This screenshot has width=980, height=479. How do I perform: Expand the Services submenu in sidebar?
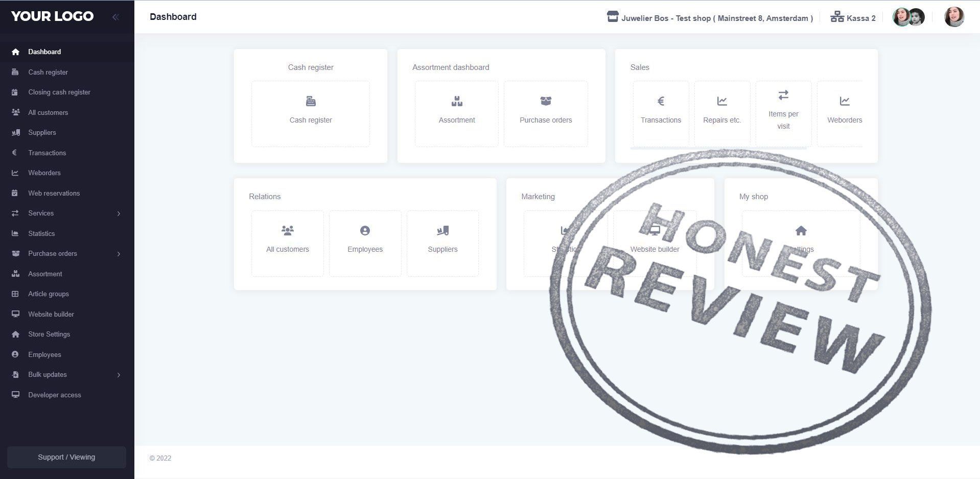pyautogui.click(x=119, y=213)
